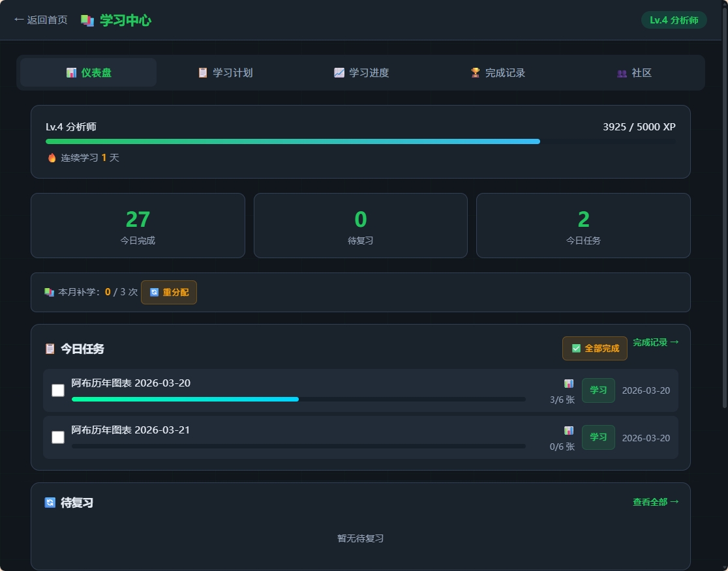728x571 pixels.
Task: Click the XP level progress bar
Action: (x=360, y=141)
